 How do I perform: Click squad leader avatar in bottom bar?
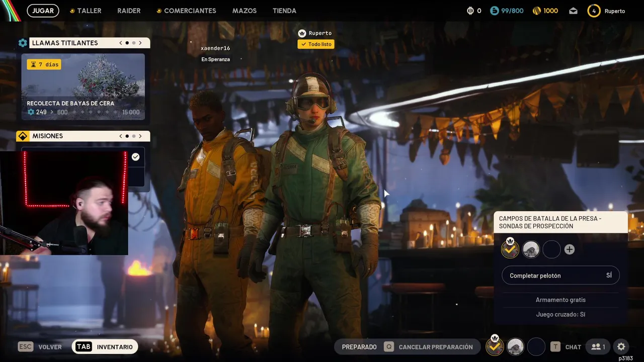coord(495,346)
